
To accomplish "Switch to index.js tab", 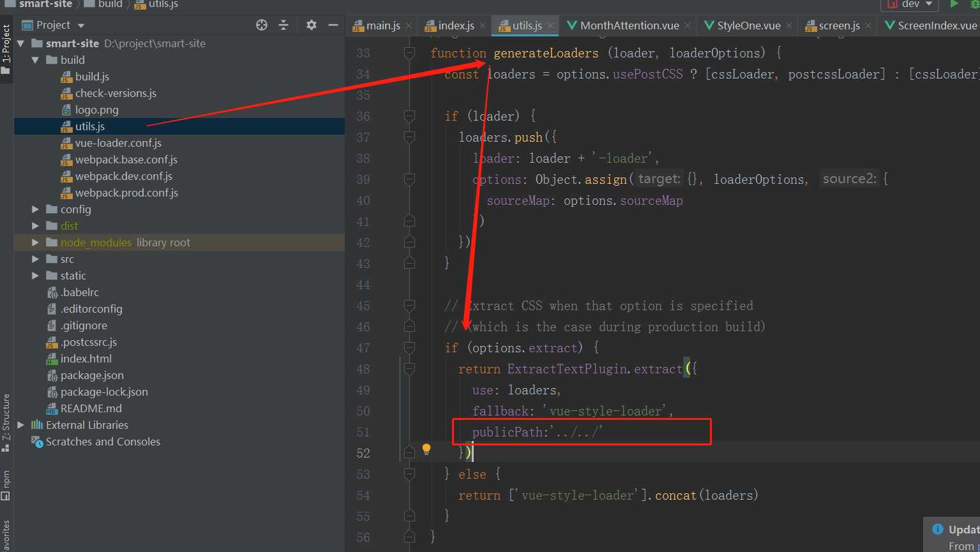I will (449, 26).
